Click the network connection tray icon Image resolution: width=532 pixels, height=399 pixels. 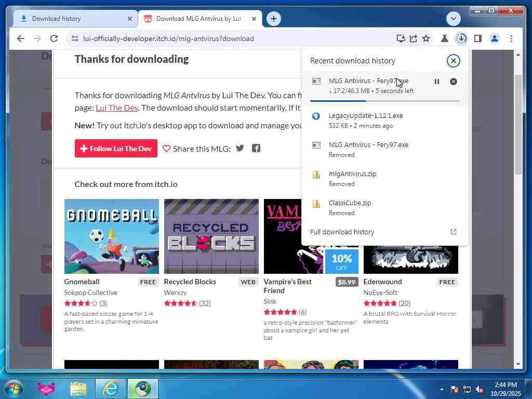click(x=467, y=389)
